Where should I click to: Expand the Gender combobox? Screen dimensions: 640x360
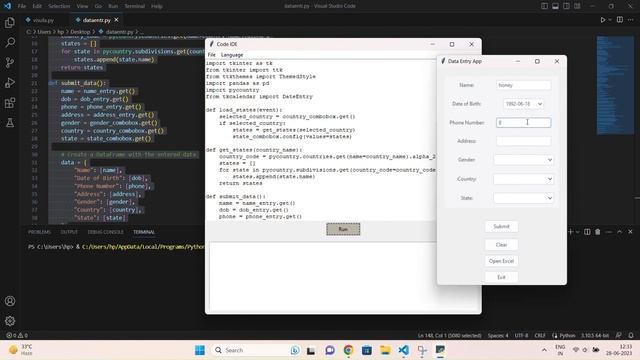point(550,160)
